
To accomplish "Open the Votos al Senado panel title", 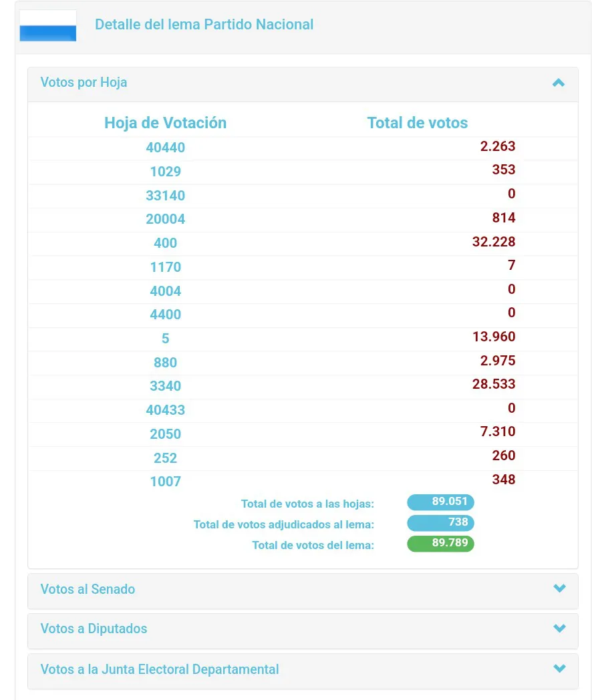I will (88, 589).
